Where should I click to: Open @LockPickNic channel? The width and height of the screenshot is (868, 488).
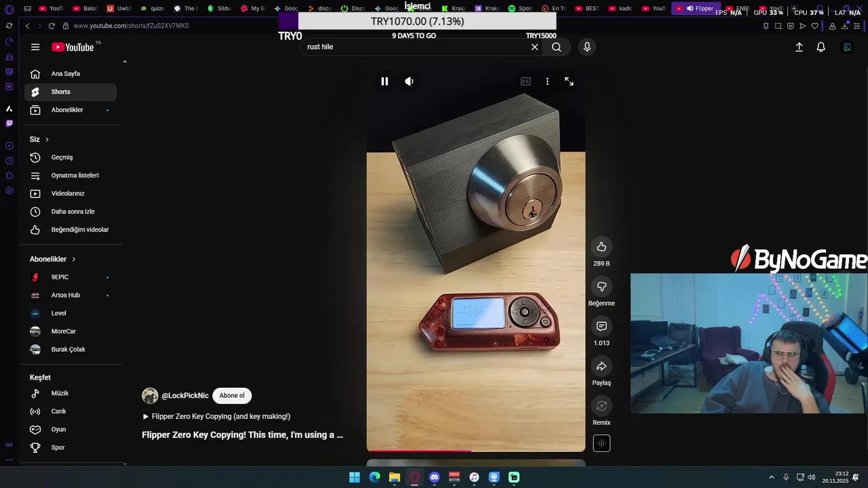click(x=185, y=396)
